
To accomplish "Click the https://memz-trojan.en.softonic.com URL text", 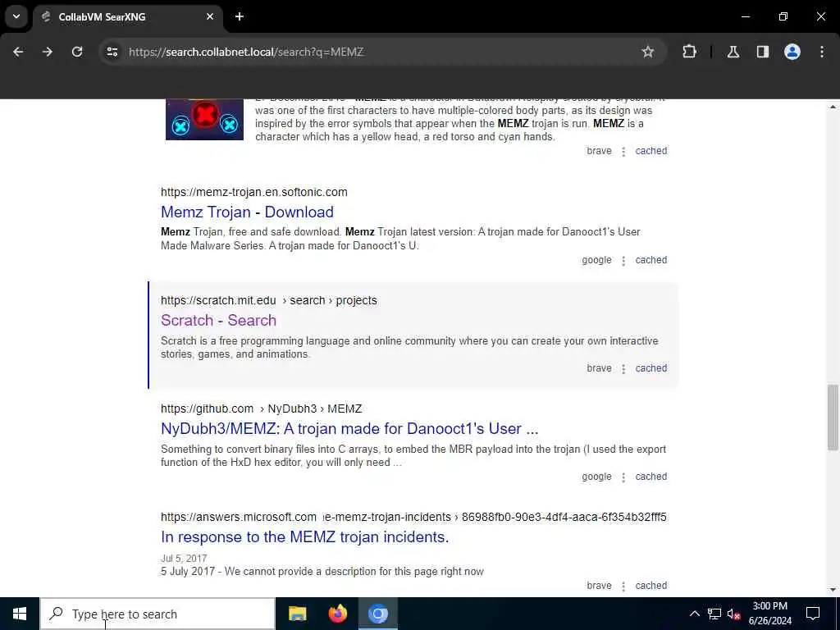I will click(254, 192).
